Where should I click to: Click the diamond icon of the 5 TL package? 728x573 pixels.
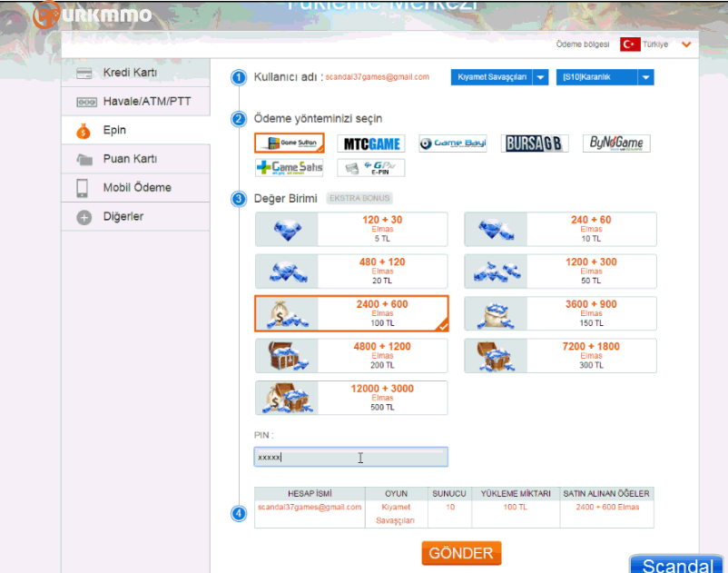pyautogui.click(x=288, y=230)
